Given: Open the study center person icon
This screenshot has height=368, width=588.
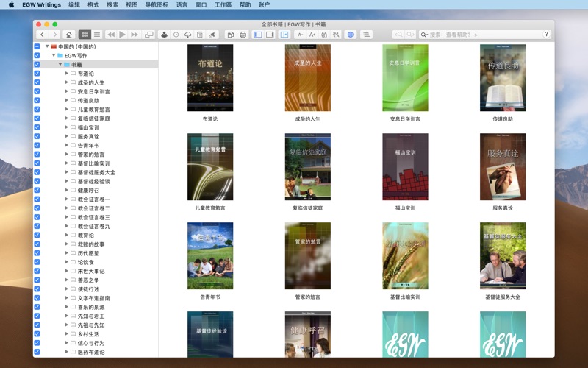Looking at the screenshot, I should coord(164,35).
